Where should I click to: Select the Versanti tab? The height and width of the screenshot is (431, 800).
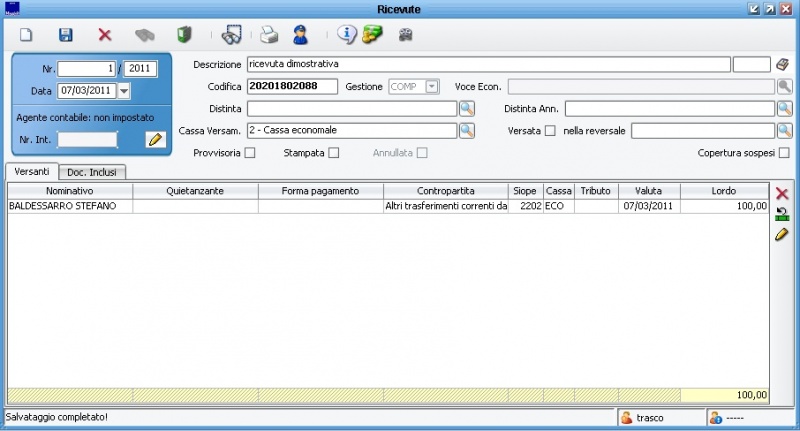click(31, 173)
